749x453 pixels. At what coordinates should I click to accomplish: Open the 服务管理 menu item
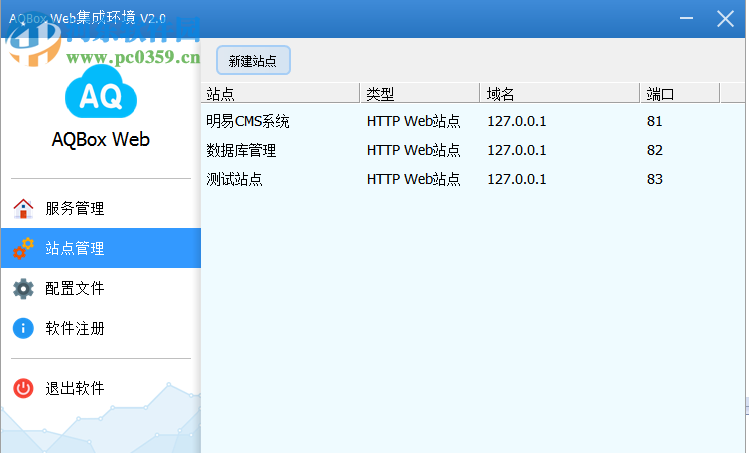tap(101, 209)
